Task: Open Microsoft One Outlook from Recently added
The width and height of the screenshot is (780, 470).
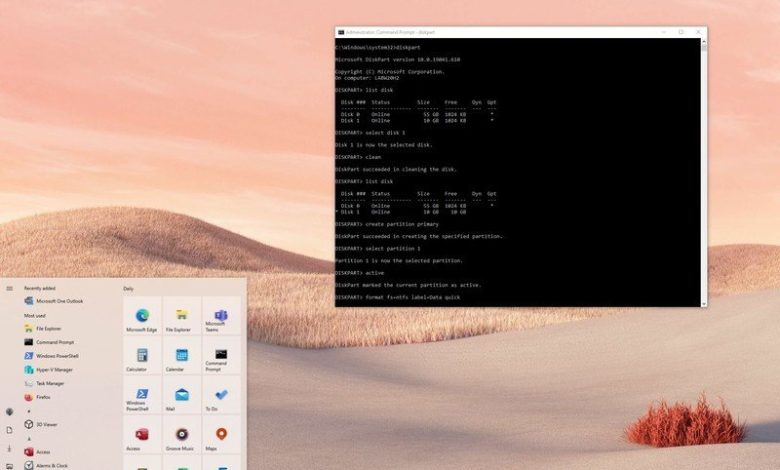Action: coord(54,301)
